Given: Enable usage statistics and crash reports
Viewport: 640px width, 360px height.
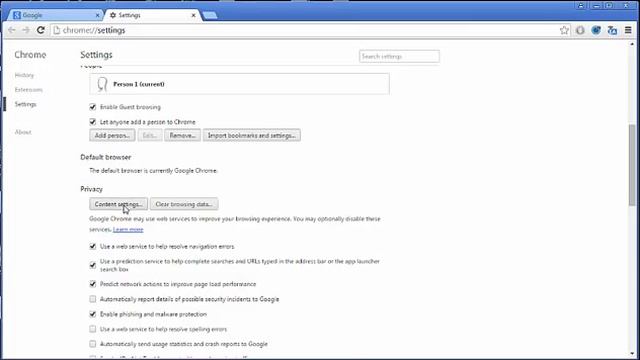Looking at the screenshot, I should coord(93,344).
